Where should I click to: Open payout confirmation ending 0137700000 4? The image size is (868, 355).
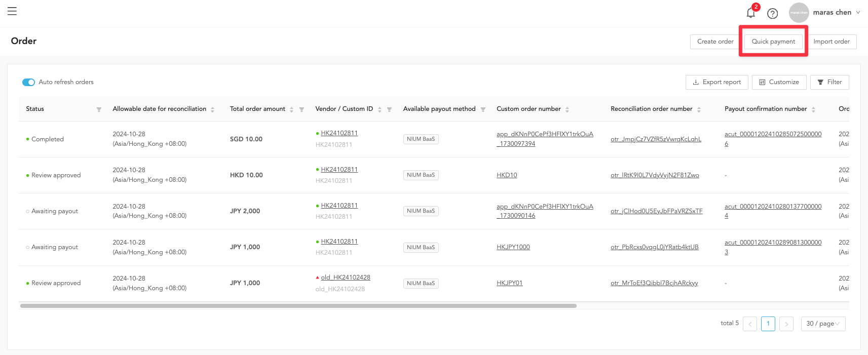(773, 211)
